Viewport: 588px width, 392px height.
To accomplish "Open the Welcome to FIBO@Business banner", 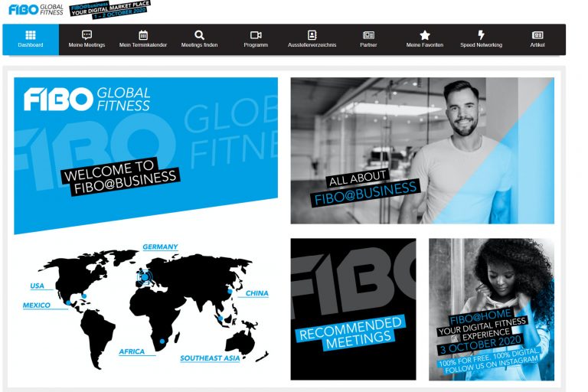I will 145,153.
